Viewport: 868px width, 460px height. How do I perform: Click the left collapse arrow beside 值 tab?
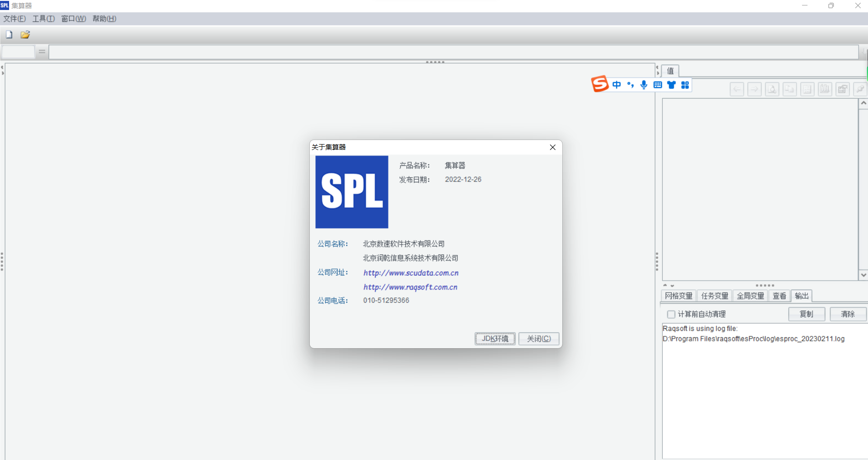tap(657, 68)
